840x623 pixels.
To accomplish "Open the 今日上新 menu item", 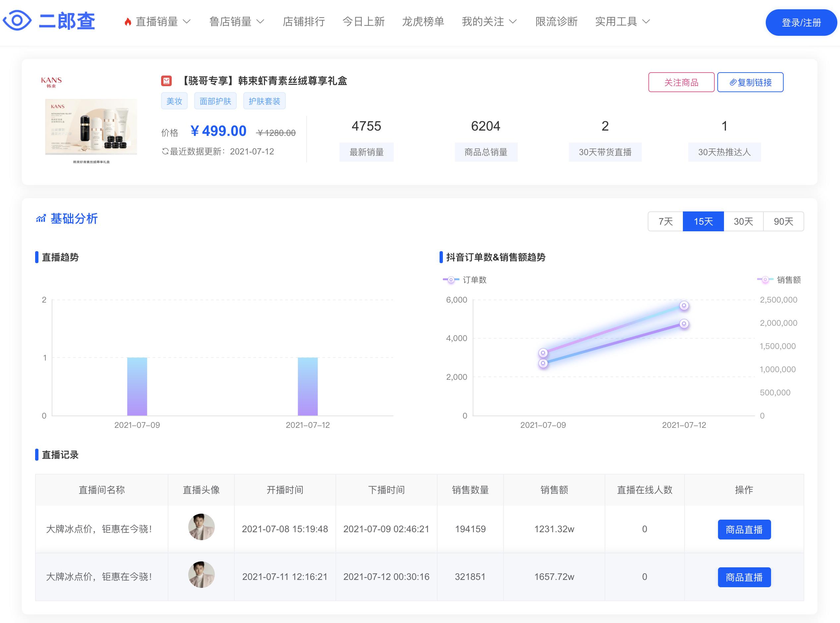I will pyautogui.click(x=363, y=22).
